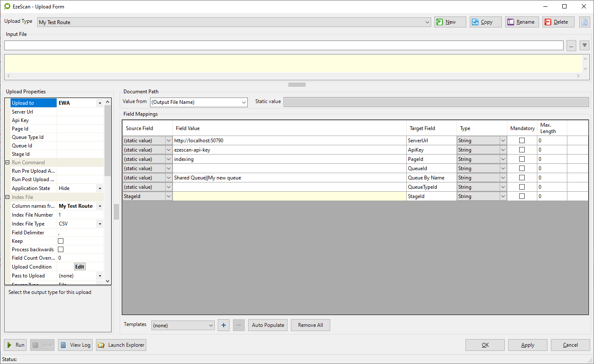Collapse the Run Command section
594x364 pixels.
7,163
